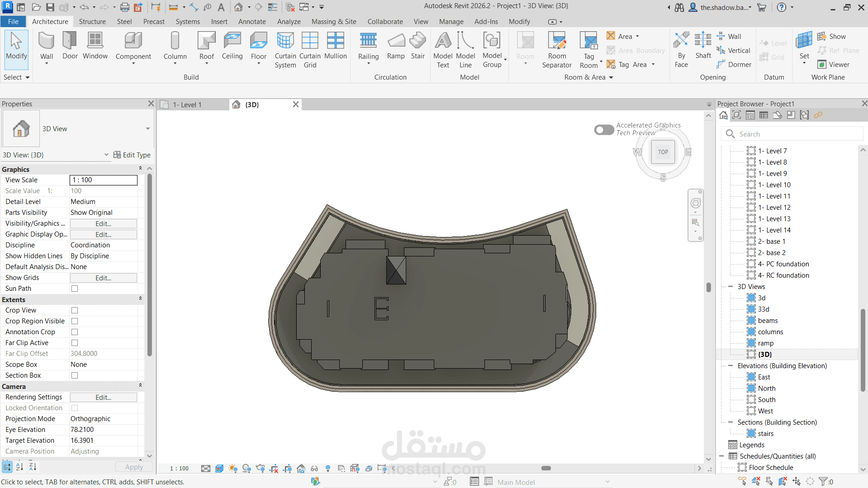Click the TOP face of the ViewCube

pos(663,152)
